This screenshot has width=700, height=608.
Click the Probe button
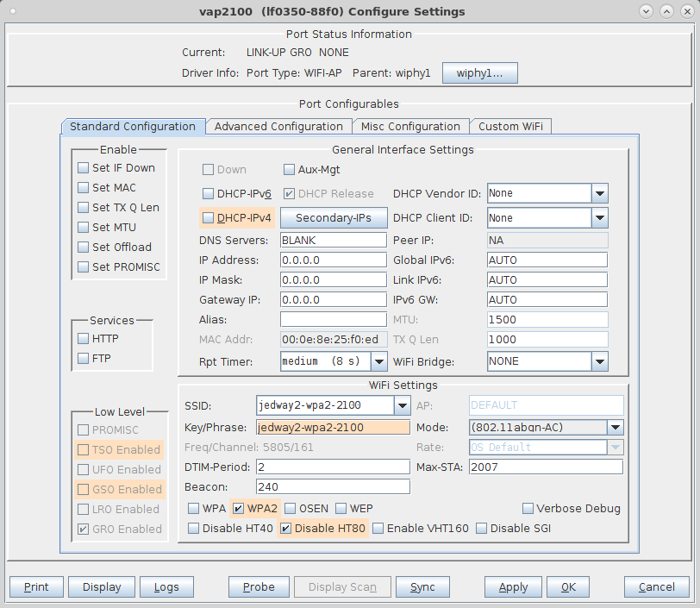click(x=259, y=587)
